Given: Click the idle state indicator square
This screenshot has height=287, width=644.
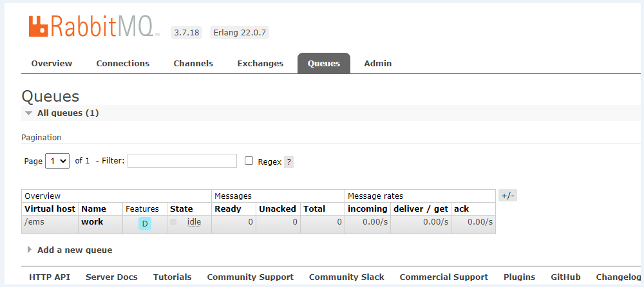Looking at the screenshot, I should pos(173,222).
